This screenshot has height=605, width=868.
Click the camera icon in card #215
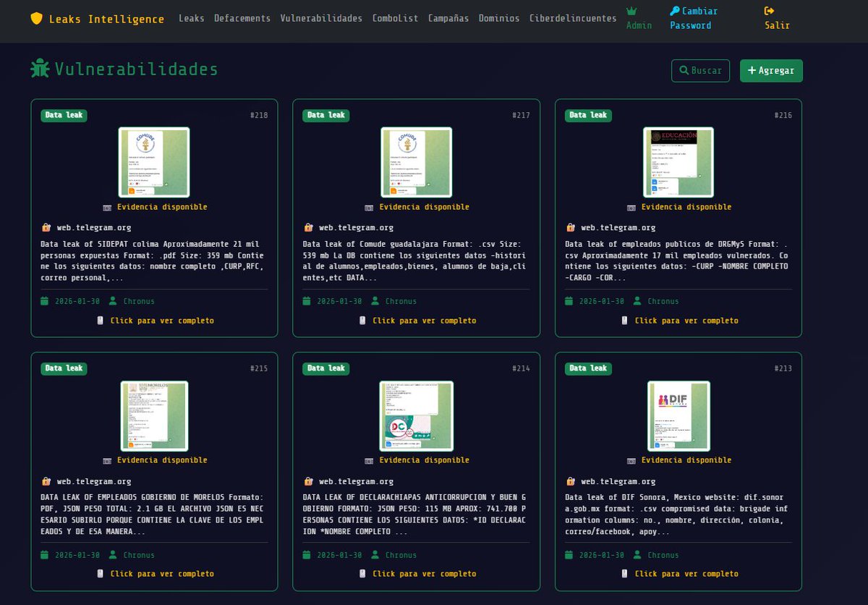107,460
